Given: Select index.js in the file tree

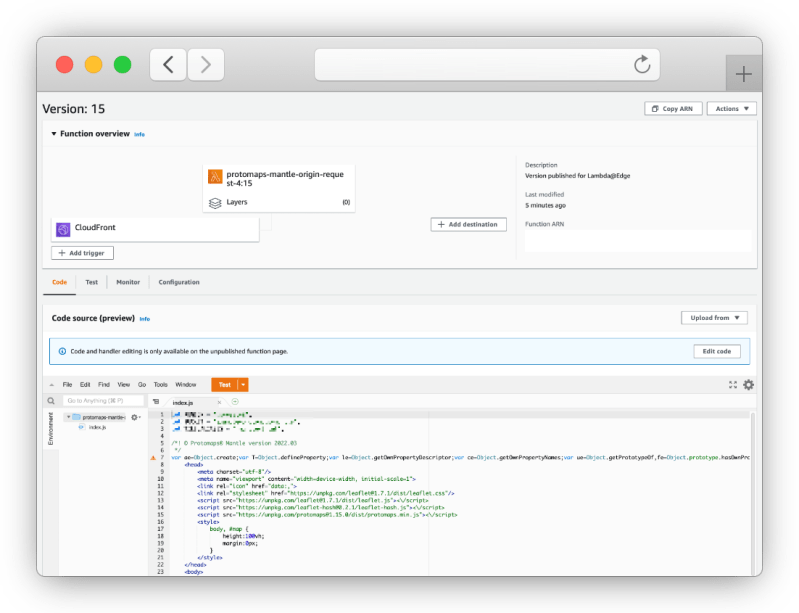Looking at the screenshot, I should [97, 428].
